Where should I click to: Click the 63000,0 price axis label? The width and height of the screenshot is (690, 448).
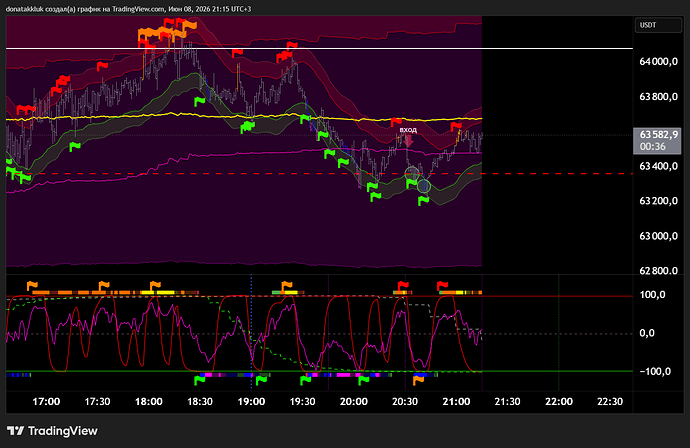tap(658, 236)
